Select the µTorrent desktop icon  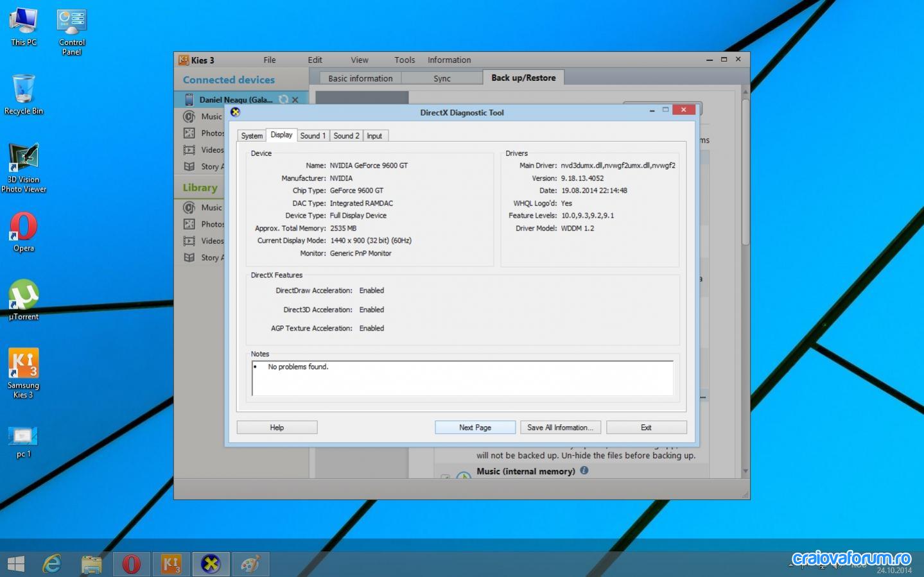tap(24, 300)
